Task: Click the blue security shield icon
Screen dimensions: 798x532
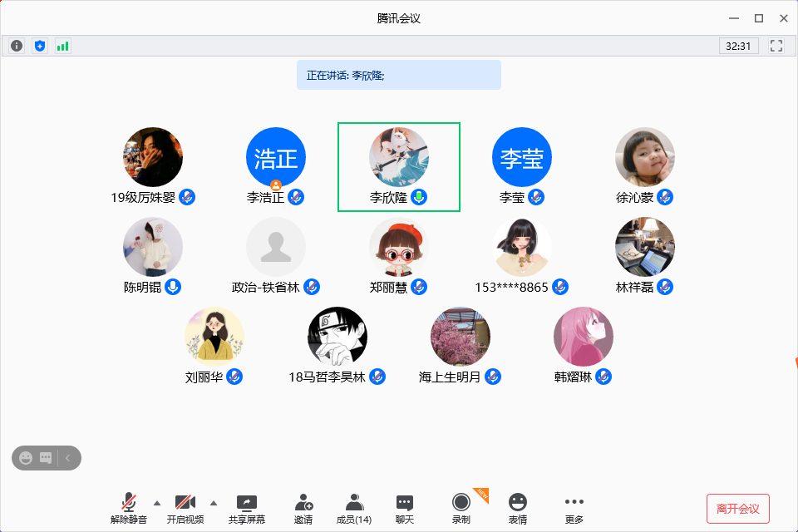Action: point(40,46)
